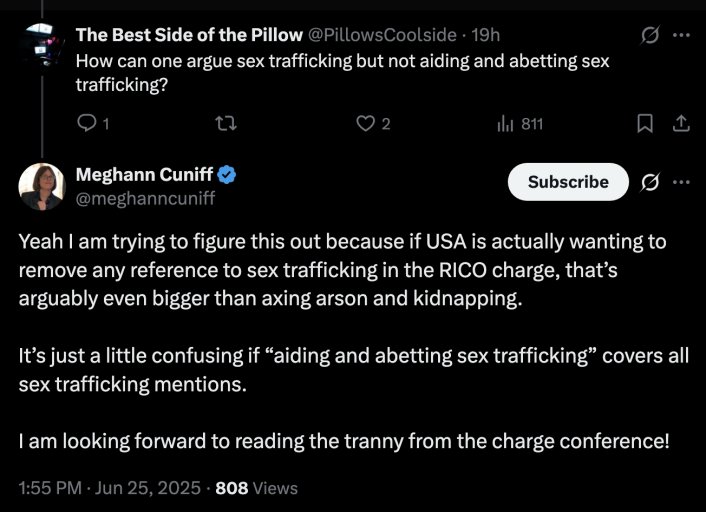
Task: Share the Pillow tweet using share icon
Action: [680, 124]
